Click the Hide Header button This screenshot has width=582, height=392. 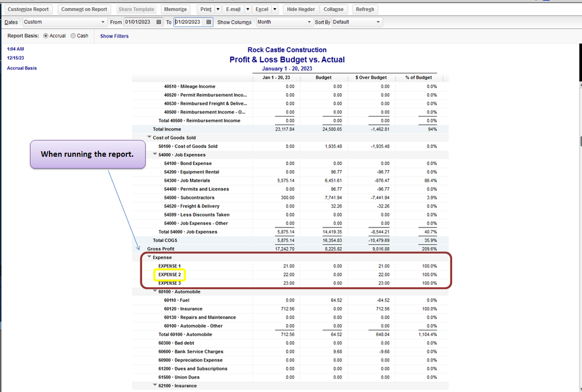point(301,9)
